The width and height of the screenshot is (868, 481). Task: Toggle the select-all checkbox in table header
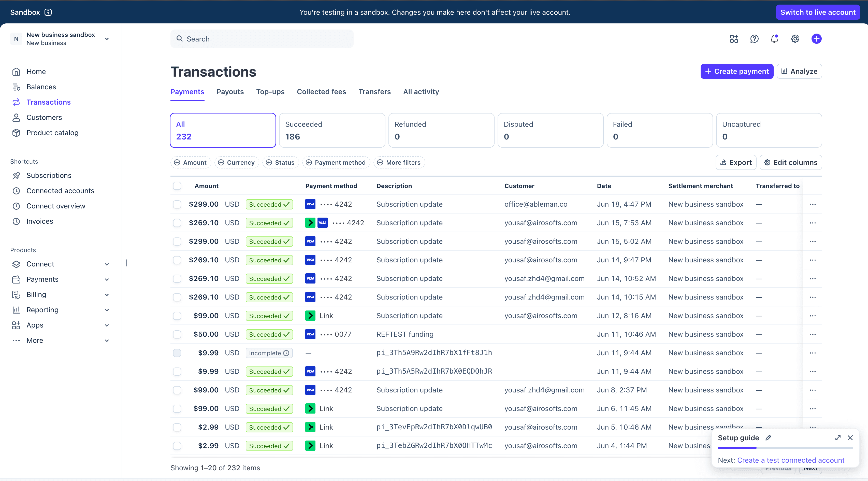[177, 186]
